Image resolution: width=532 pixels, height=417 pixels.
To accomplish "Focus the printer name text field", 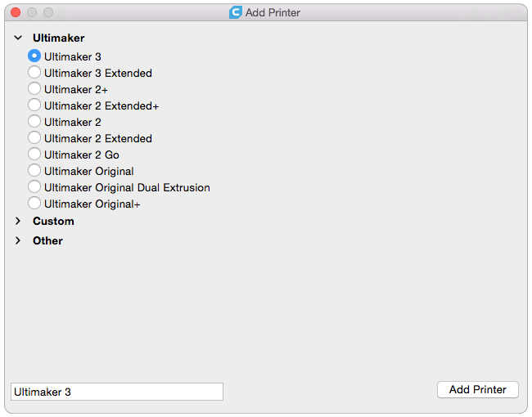I will [x=117, y=392].
